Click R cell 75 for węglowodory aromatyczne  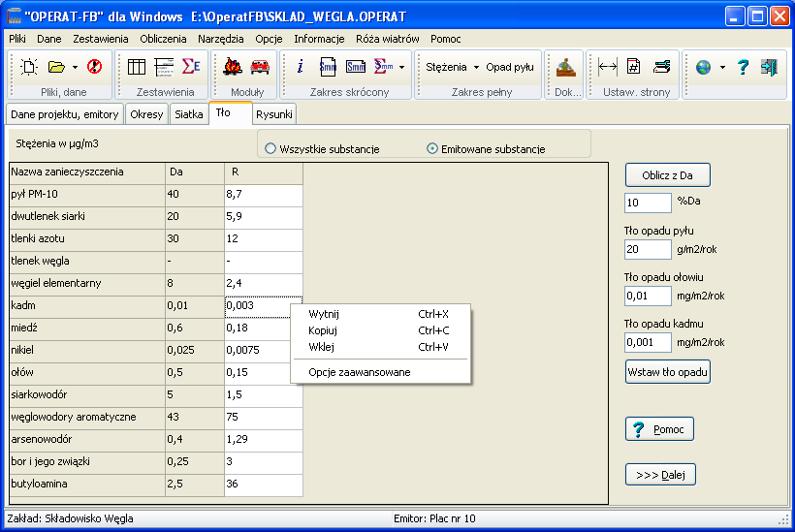264,418
